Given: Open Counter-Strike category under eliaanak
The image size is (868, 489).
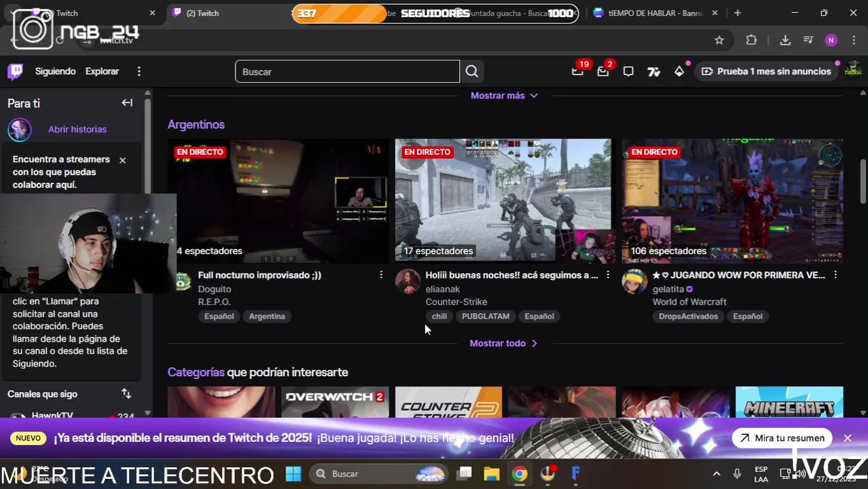Looking at the screenshot, I should coord(456,302).
